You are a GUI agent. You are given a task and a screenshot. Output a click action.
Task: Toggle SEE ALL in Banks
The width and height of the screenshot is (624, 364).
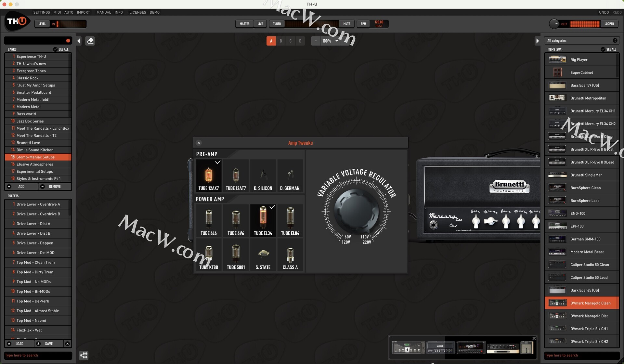[x=61, y=49]
